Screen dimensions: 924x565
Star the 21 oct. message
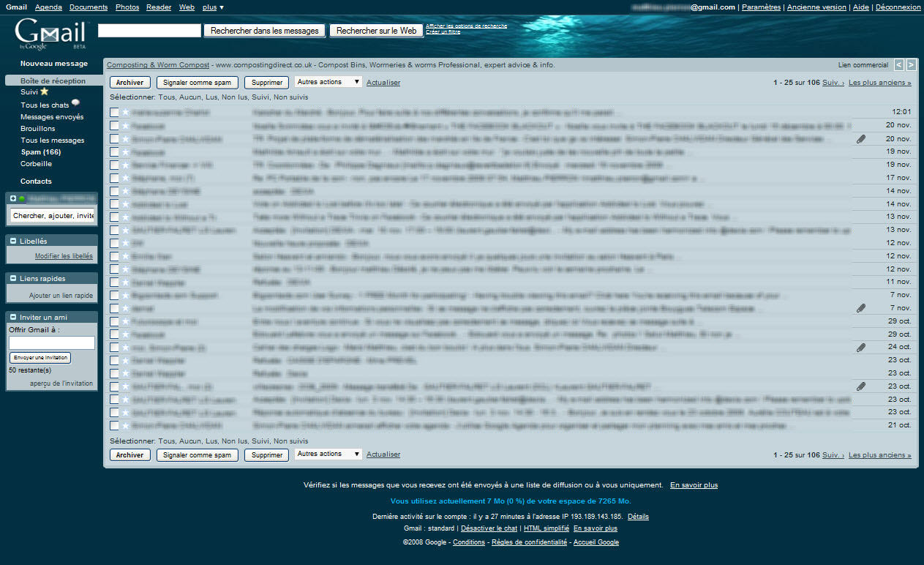pyautogui.click(x=125, y=425)
